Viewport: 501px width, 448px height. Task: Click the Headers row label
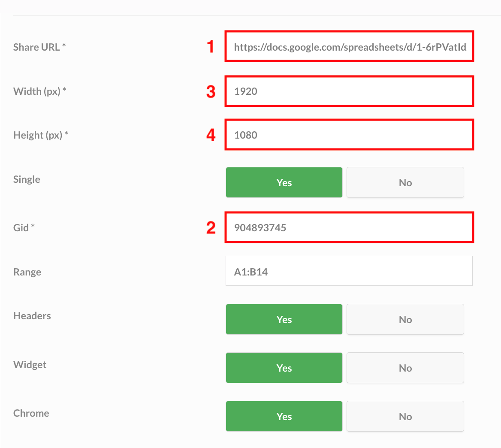click(32, 315)
